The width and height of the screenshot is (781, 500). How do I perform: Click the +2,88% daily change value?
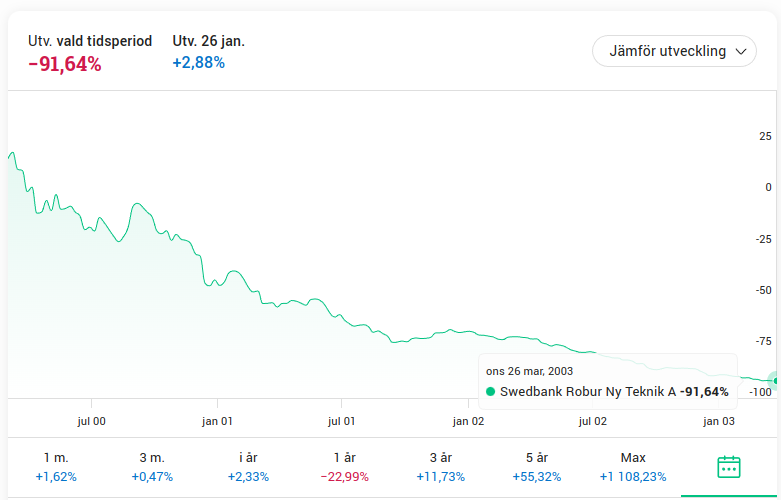click(x=199, y=63)
